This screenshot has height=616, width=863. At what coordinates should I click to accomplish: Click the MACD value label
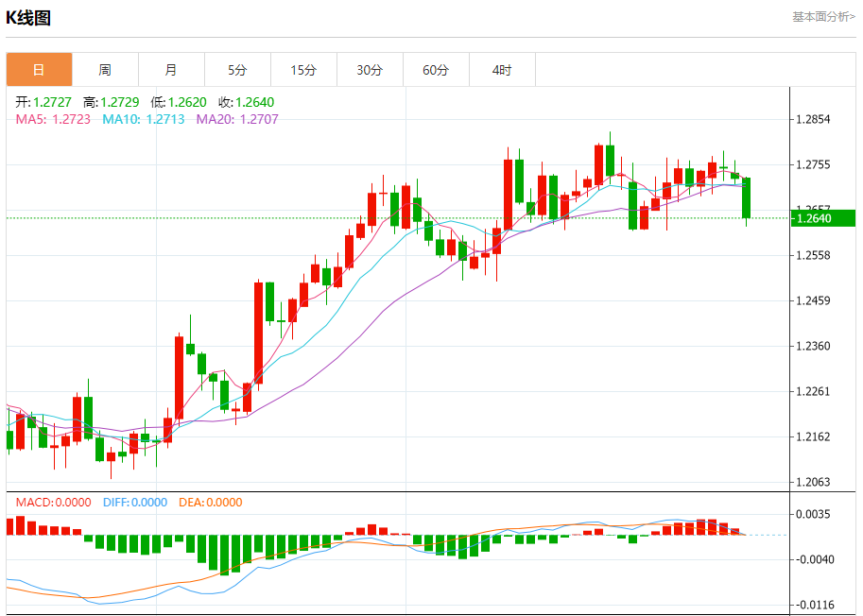(x=53, y=503)
